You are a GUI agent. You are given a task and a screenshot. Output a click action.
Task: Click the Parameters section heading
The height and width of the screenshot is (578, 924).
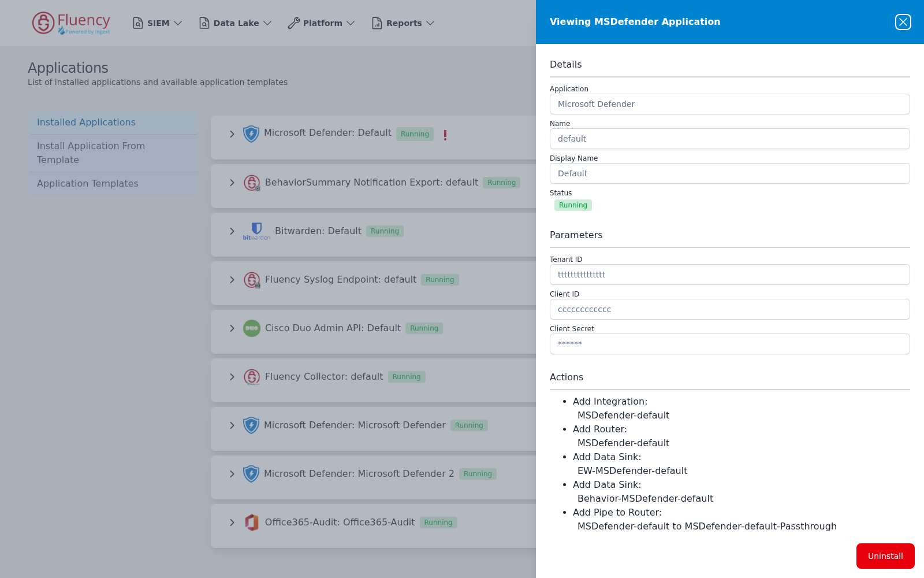(x=576, y=235)
